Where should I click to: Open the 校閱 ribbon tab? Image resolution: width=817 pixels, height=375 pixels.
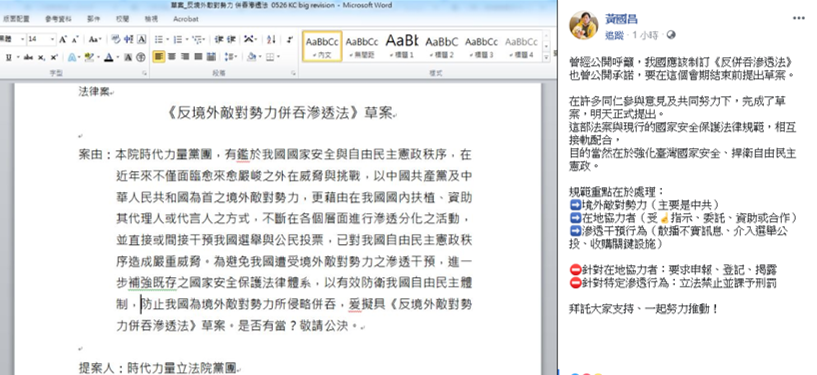(x=122, y=19)
